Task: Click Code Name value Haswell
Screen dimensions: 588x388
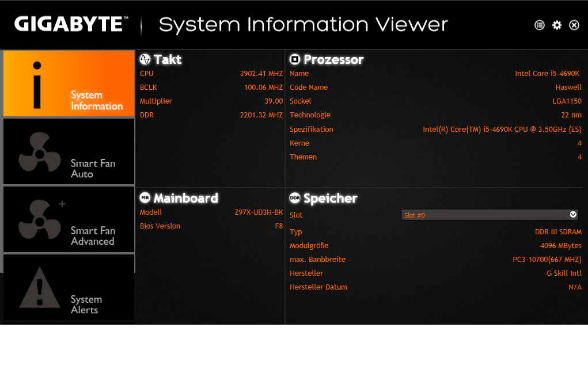Action: coord(568,88)
